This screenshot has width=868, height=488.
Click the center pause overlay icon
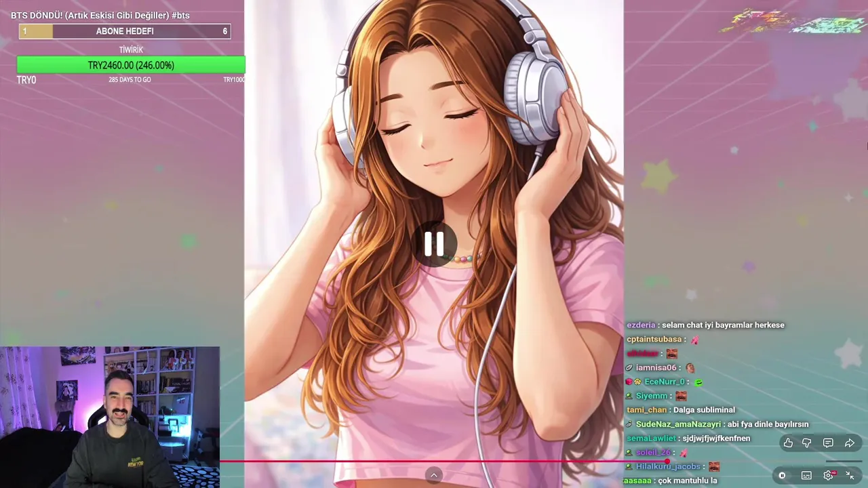coord(434,244)
